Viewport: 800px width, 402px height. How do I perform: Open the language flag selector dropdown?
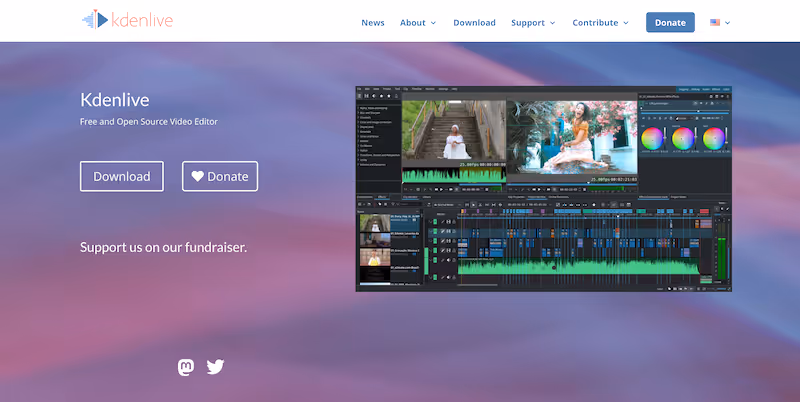(x=720, y=22)
